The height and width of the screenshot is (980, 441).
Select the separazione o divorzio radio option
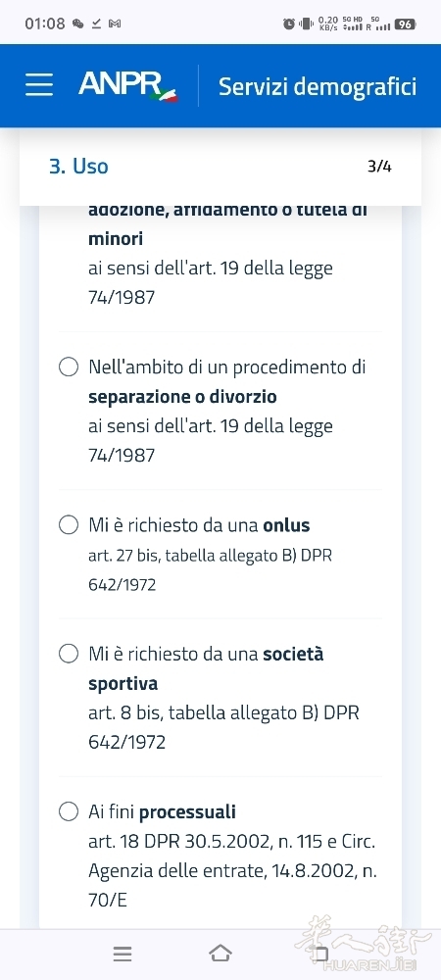pos(69,367)
